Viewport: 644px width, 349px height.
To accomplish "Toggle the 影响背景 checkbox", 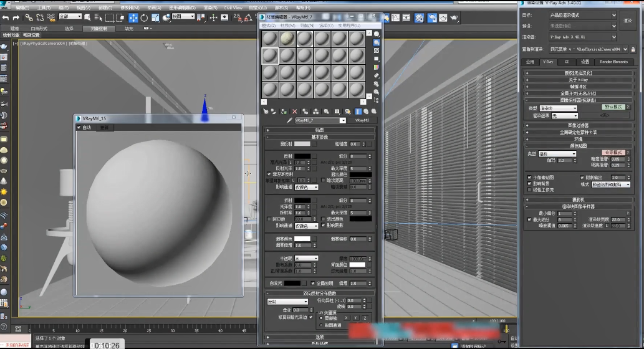I will (x=529, y=183).
